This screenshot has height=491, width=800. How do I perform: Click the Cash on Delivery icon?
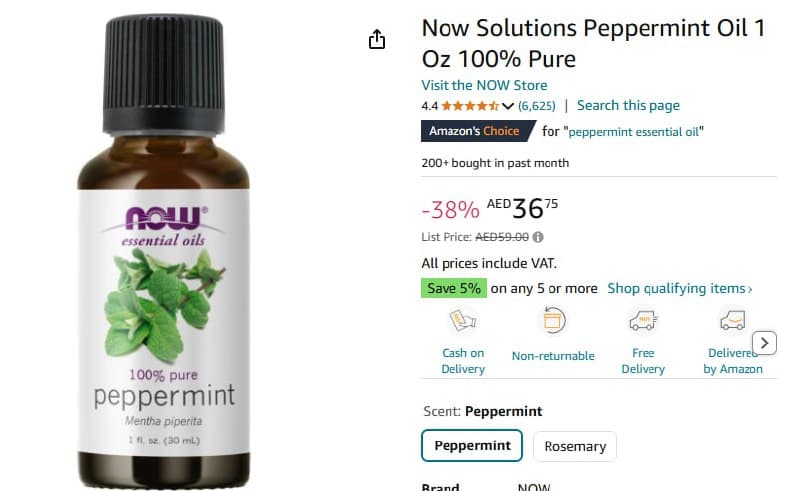463,321
